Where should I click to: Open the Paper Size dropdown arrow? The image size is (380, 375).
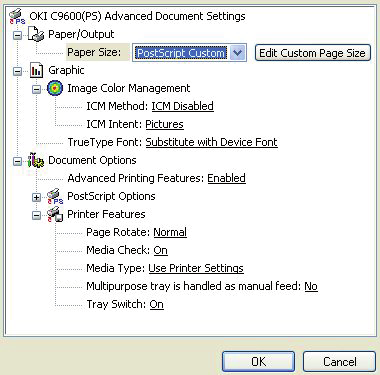pos(238,53)
